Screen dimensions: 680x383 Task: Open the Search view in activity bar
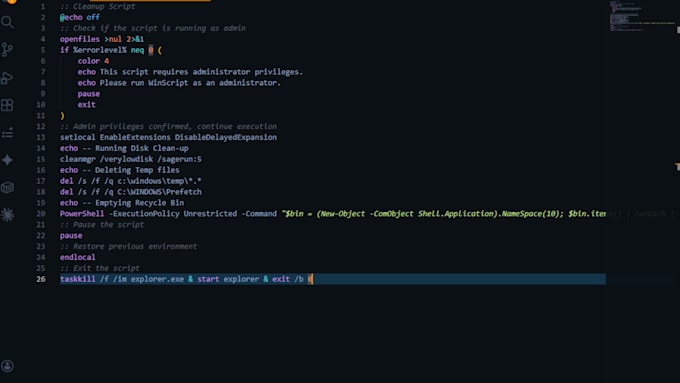tap(7, 22)
